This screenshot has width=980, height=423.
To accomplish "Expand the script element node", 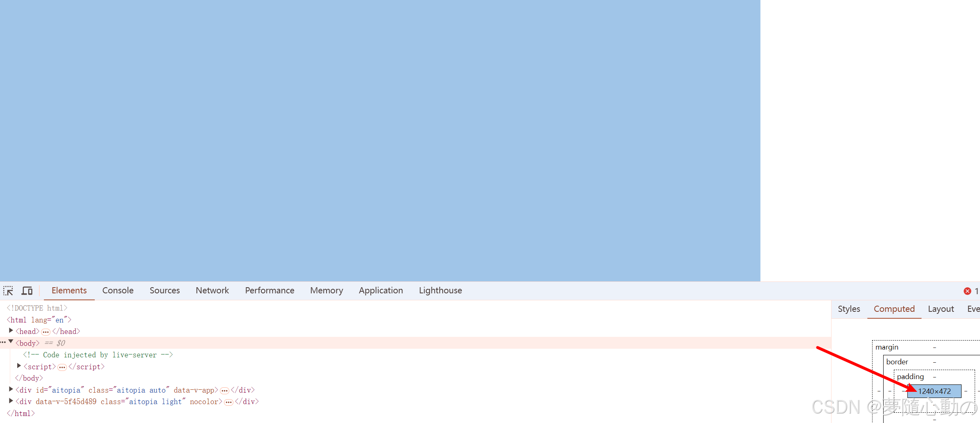I will point(19,366).
